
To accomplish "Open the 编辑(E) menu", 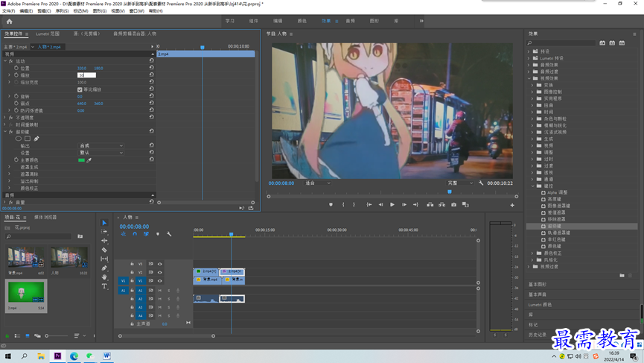I will tap(26, 11).
